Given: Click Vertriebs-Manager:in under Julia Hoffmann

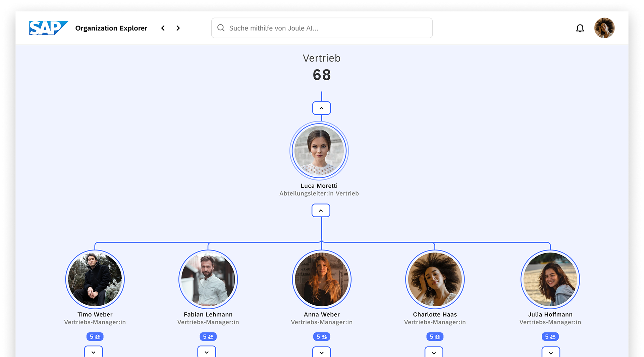Looking at the screenshot, I should (550, 322).
